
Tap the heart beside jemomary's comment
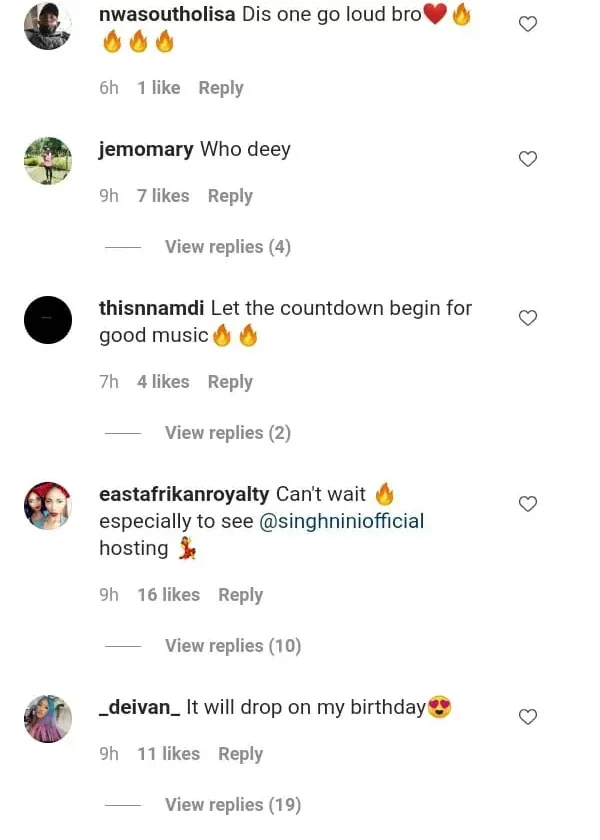[x=528, y=159]
